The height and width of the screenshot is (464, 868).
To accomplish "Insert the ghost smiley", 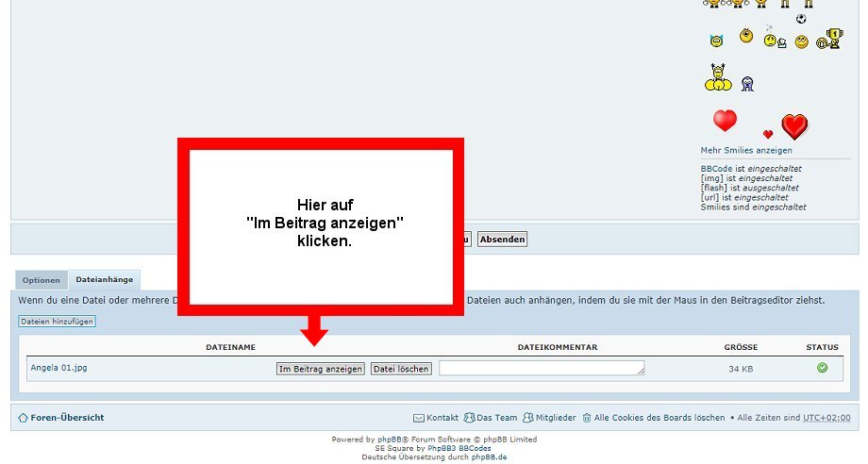I will coord(747,84).
